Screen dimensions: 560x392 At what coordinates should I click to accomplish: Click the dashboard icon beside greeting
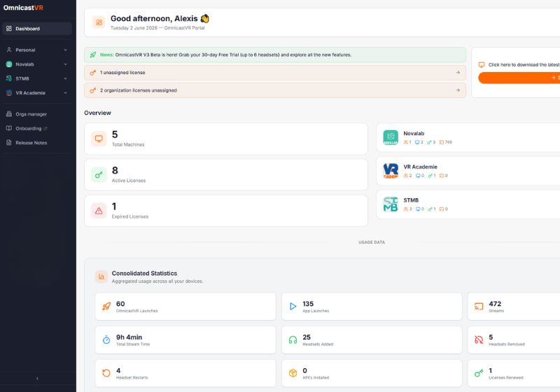pyautogui.click(x=99, y=22)
